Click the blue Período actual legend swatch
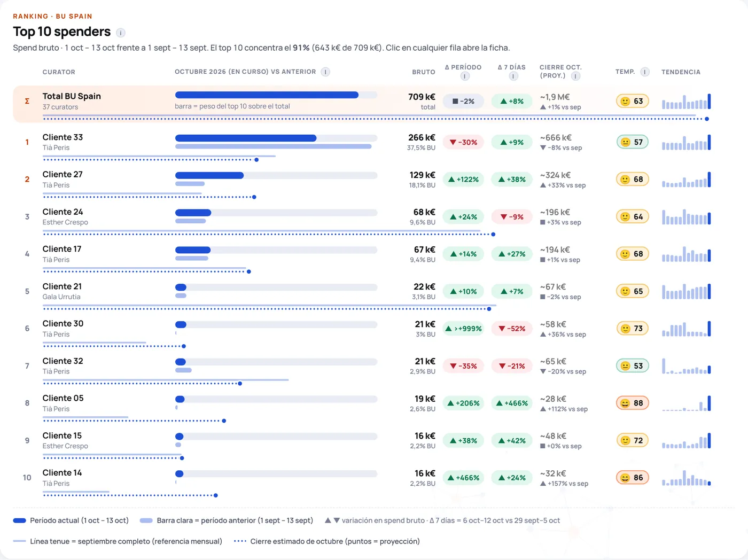748x560 pixels. [x=20, y=520]
